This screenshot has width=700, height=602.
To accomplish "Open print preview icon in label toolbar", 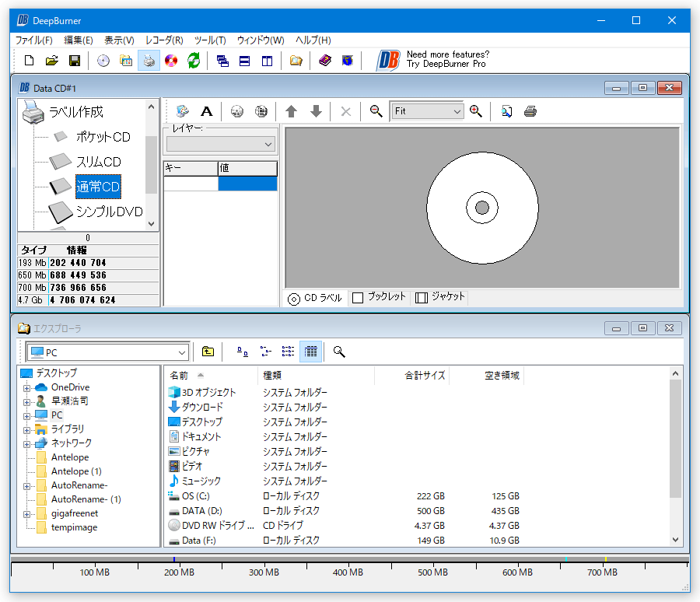I will pyautogui.click(x=506, y=111).
